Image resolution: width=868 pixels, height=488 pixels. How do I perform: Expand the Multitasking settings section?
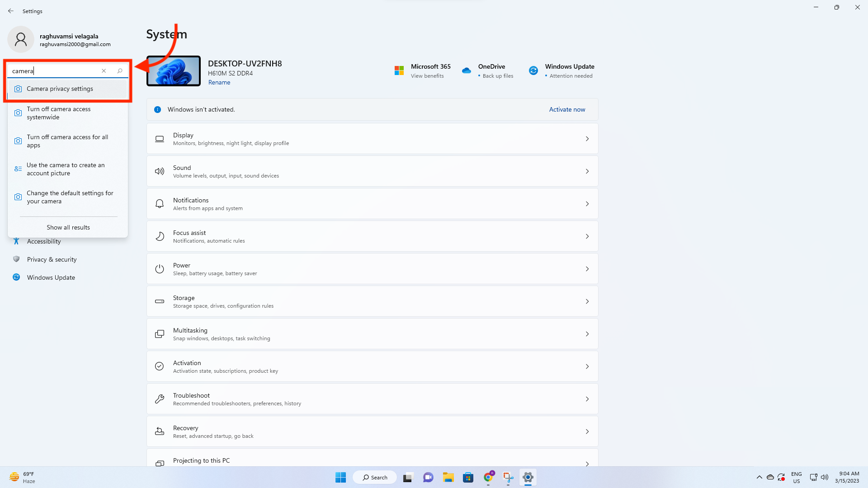(x=372, y=333)
